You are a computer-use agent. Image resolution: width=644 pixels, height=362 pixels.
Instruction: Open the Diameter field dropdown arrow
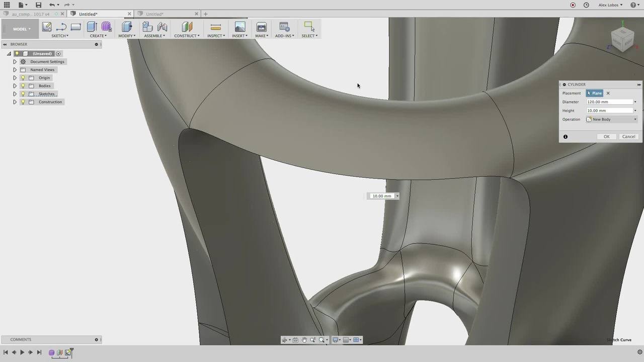(635, 102)
